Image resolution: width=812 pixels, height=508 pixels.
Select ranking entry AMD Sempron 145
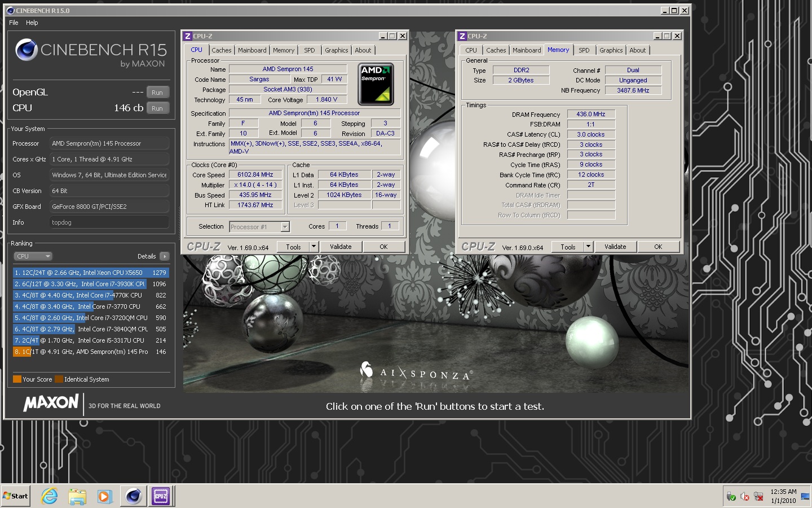pyautogui.click(x=91, y=352)
